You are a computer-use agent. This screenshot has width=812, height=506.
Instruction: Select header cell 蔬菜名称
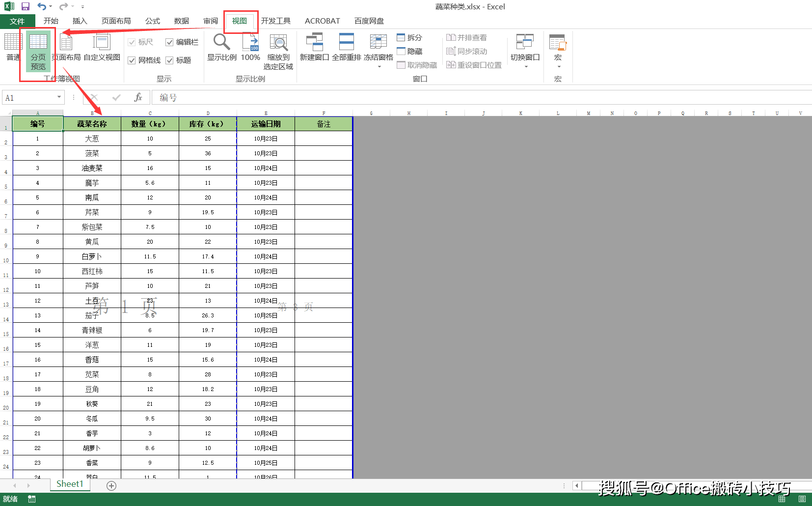click(x=92, y=124)
